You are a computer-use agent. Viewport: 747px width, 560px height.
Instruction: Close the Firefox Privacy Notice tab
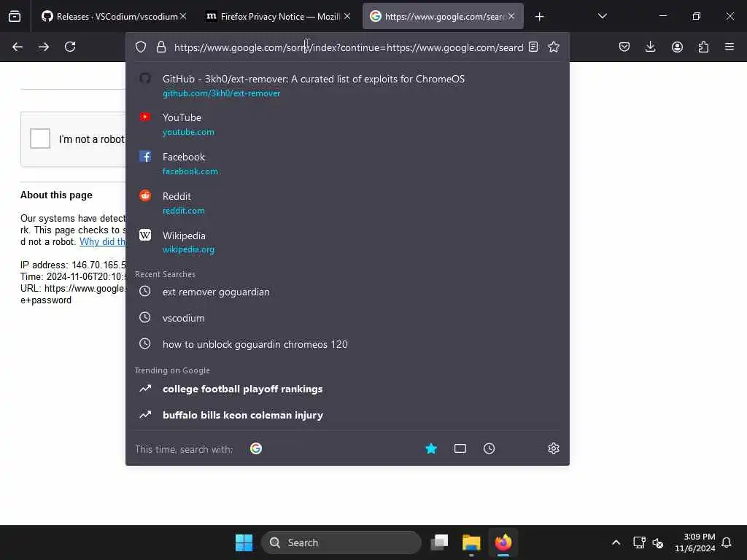point(347,16)
